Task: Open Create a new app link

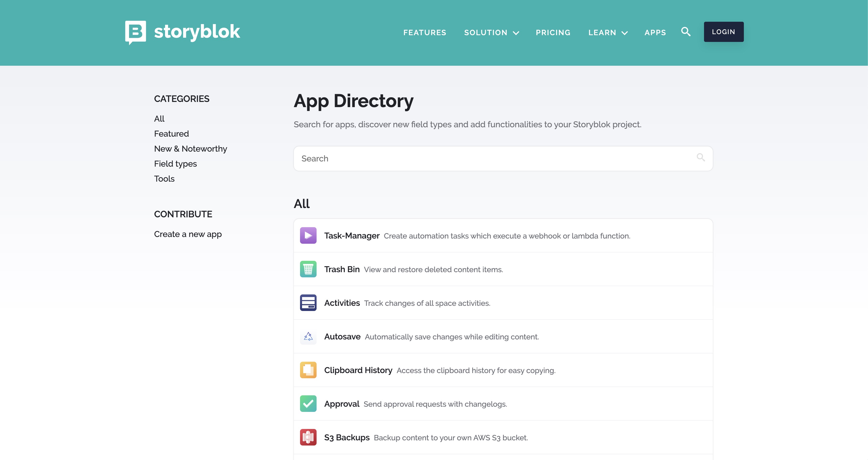Action: tap(188, 234)
